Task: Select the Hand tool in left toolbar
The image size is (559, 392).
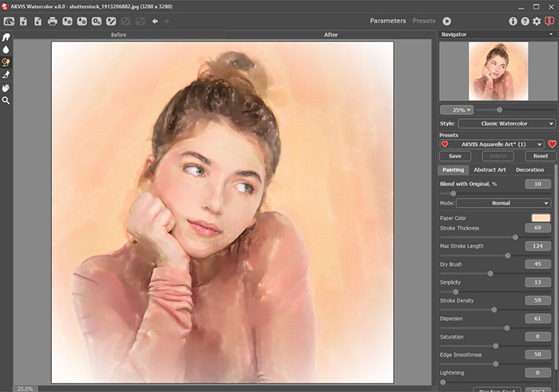Action: pyautogui.click(x=6, y=88)
